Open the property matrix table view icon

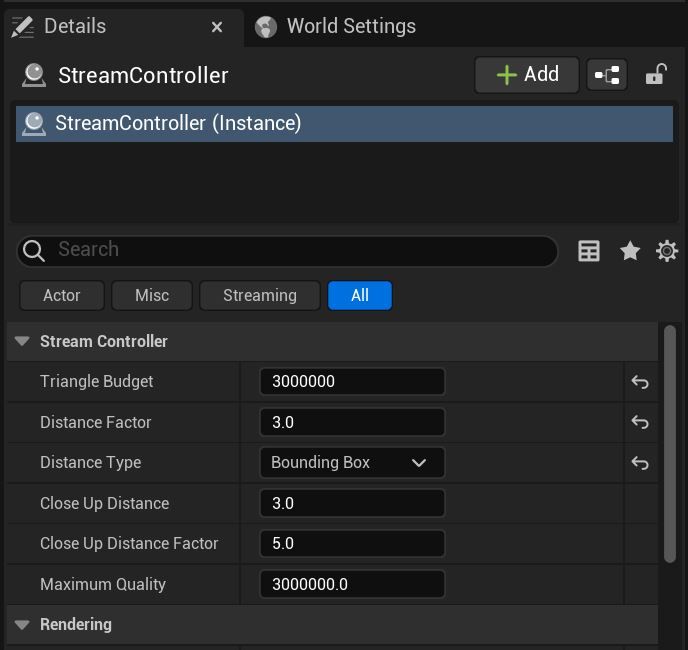pos(589,251)
